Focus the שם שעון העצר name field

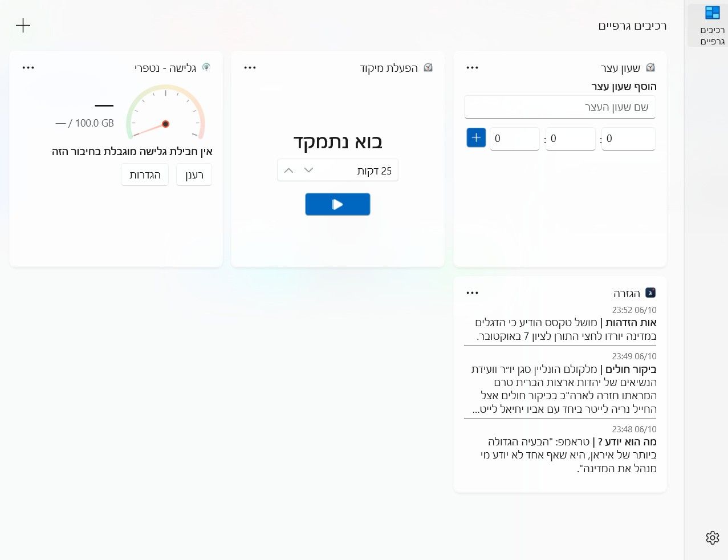(560, 107)
